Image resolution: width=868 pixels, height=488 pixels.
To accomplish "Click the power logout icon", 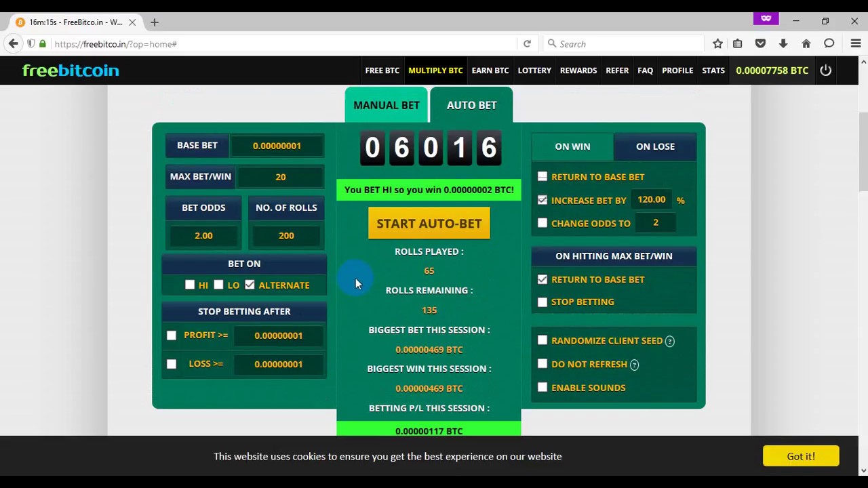I will 825,70.
